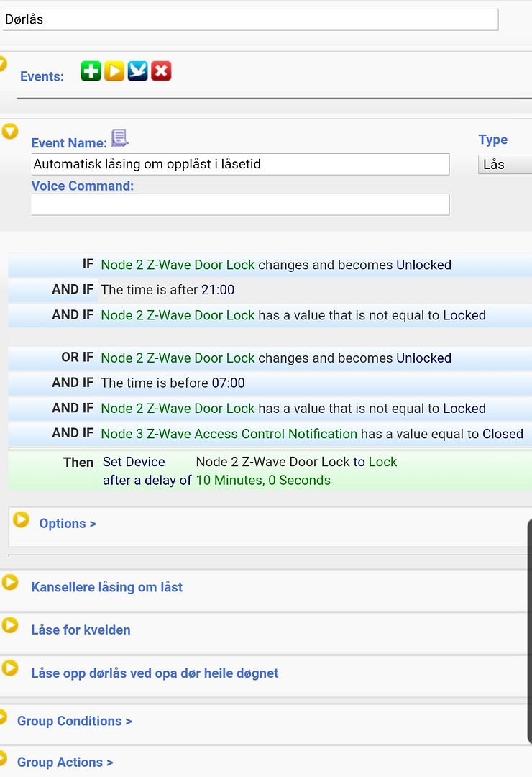Click the Dørlås group name field
Screen dimensions: 532x777
click(x=250, y=19)
